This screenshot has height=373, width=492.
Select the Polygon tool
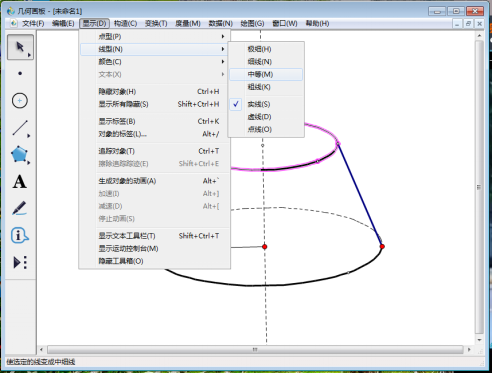(x=19, y=154)
